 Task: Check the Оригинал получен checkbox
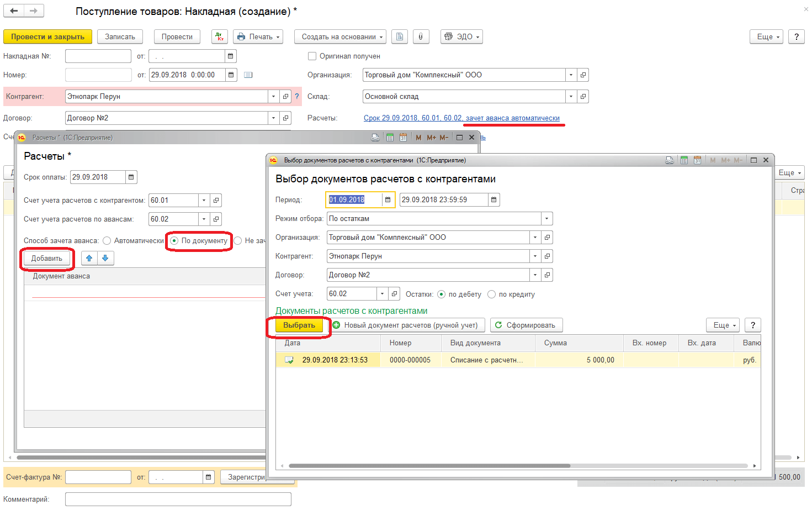click(x=312, y=56)
